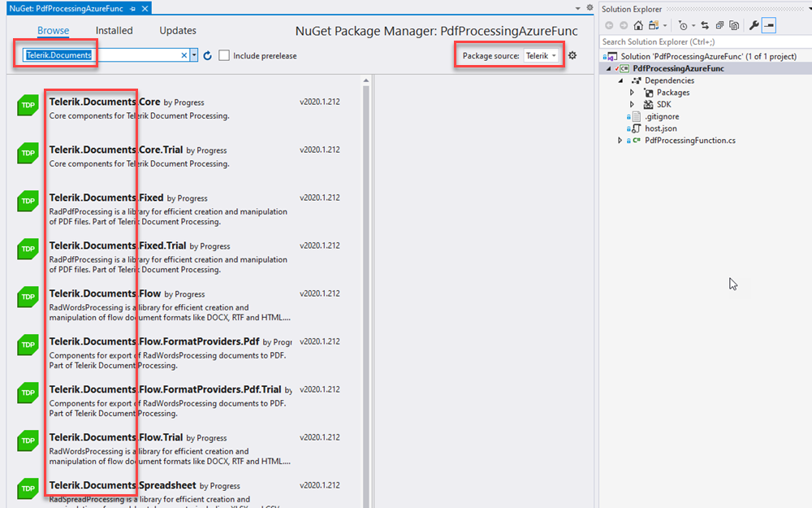Open the active documents dropdown arrow
The image size is (812, 508).
coord(578,8)
